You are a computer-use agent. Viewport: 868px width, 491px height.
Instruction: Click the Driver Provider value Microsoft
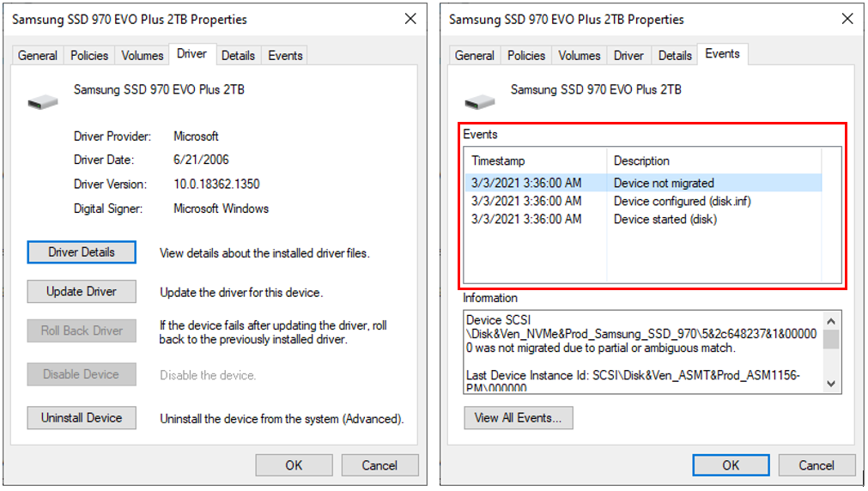pos(196,136)
